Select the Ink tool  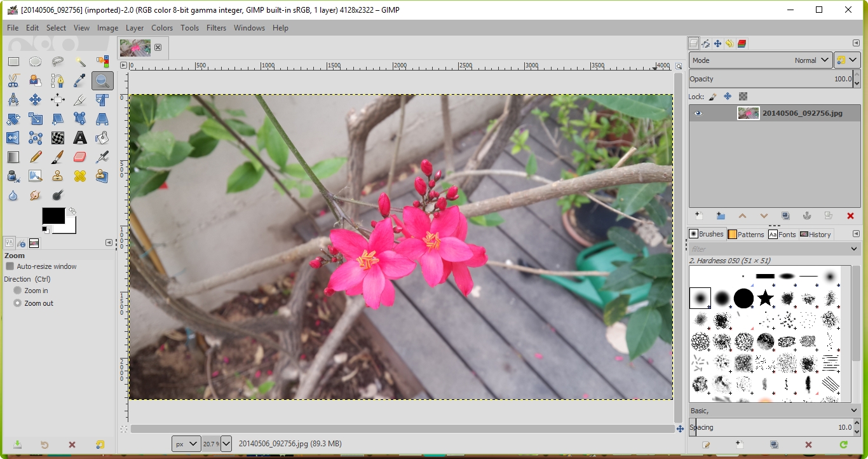(x=13, y=176)
